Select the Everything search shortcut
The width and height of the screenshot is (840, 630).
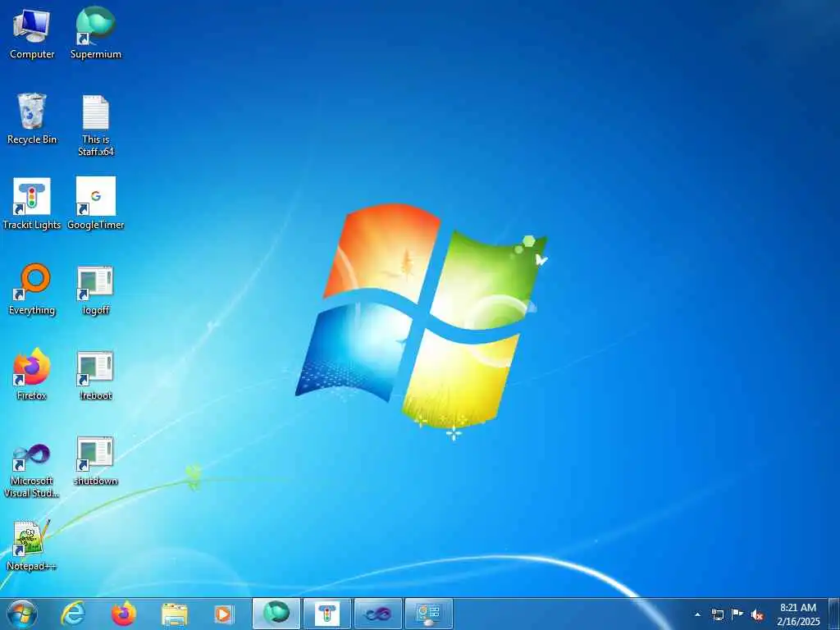point(32,290)
